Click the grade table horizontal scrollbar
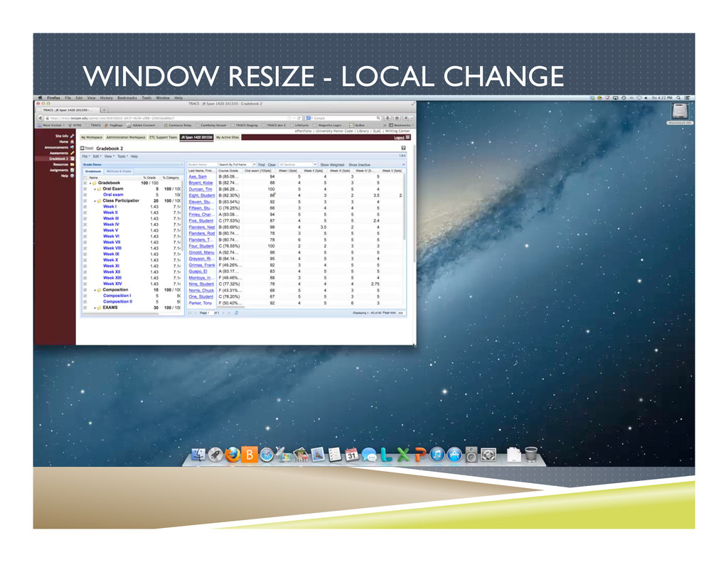The image size is (728, 562). point(231,307)
